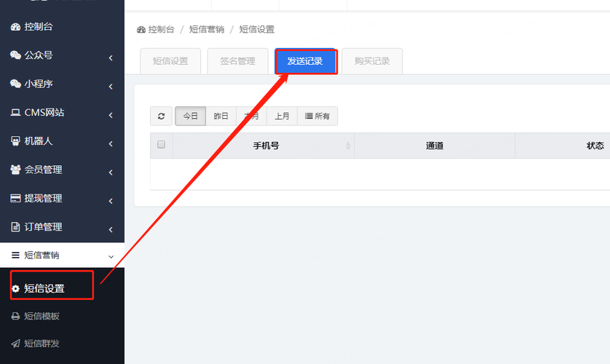
Task: Expand the 会员管理 menu chevron
Action: 111,173
